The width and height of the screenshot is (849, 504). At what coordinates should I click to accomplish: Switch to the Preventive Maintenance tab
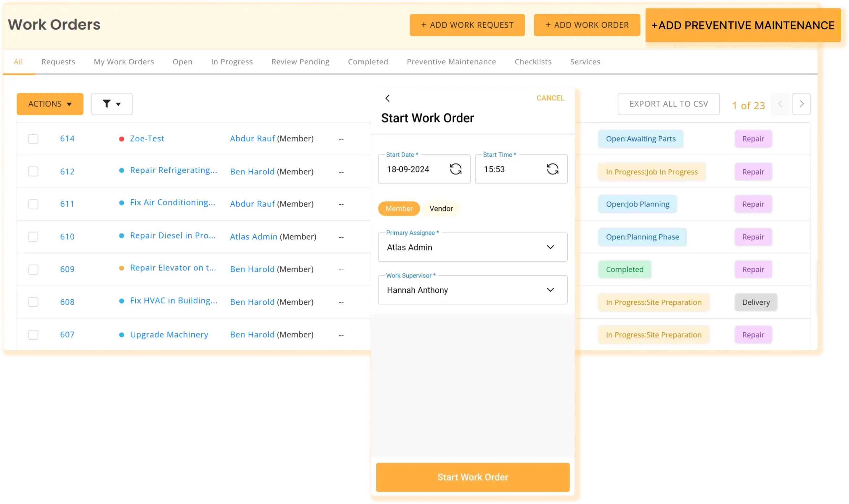451,62
